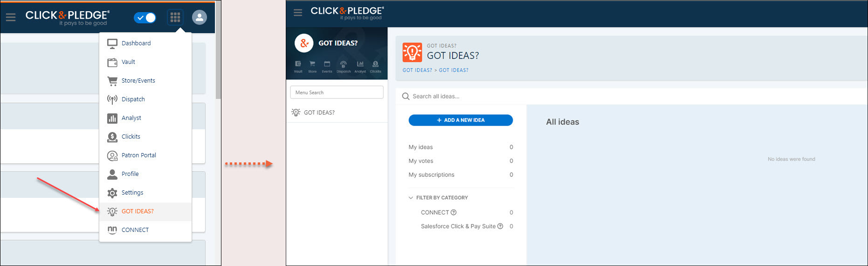The image size is (868, 266).
Task: Select the Dashboard monitor icon in app menu
Action: pos(112,43)
